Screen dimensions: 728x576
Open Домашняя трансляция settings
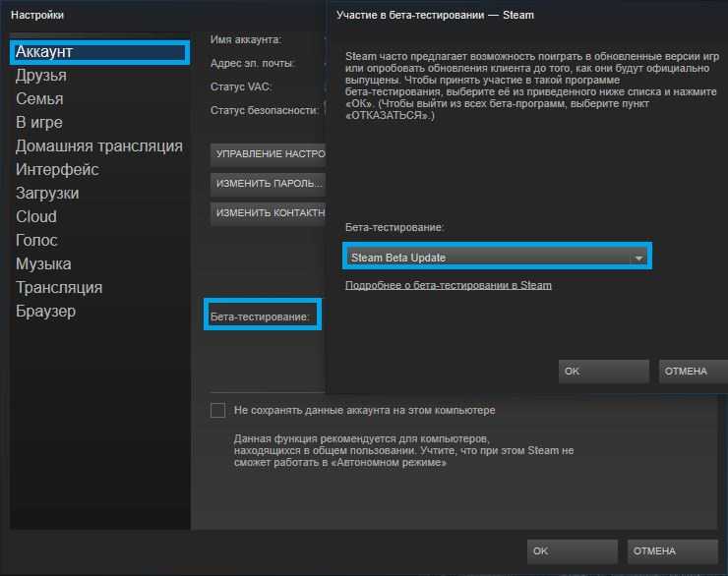tap(99, 146)
